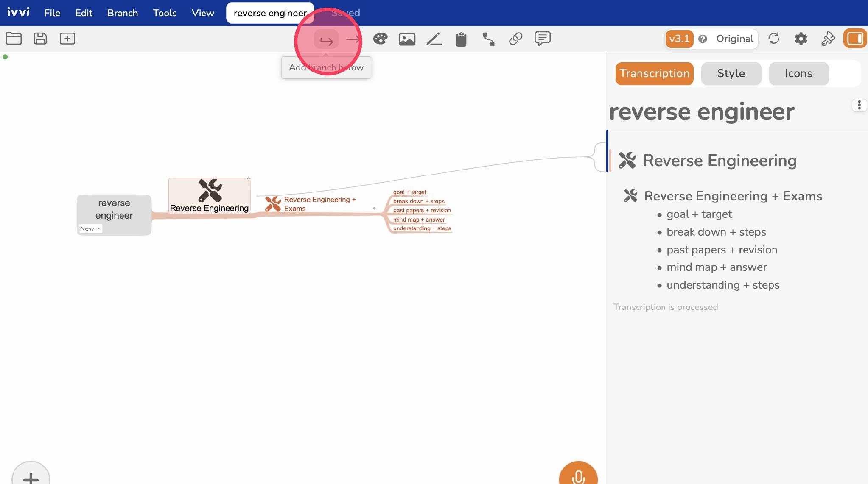Open the color palette icon
868x484 pixels.
point(380,39)
